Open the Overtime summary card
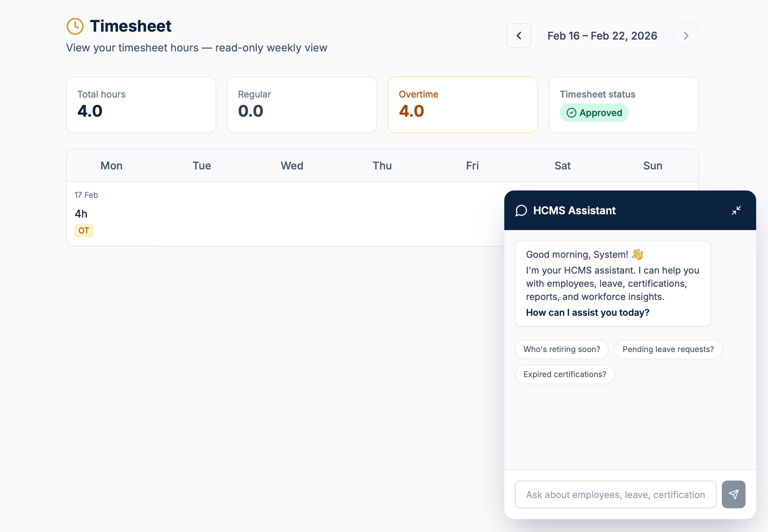This screenshot has height=532, width=768. [x=462, y=105]
